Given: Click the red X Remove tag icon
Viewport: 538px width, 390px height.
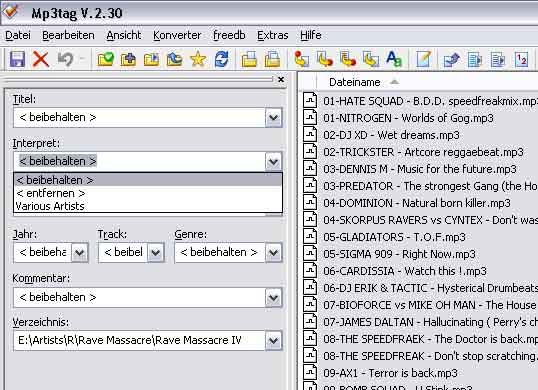Looking at the screenshot, I should (x=40, y=59).
